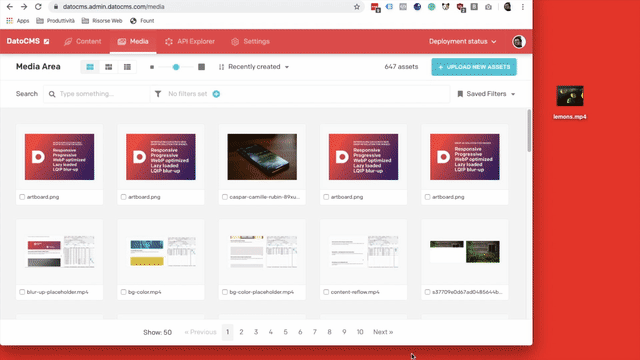The width and height of the screenshot is (640, 360).
Task: Bookmark page with the star icon
Action: (357, 7)
